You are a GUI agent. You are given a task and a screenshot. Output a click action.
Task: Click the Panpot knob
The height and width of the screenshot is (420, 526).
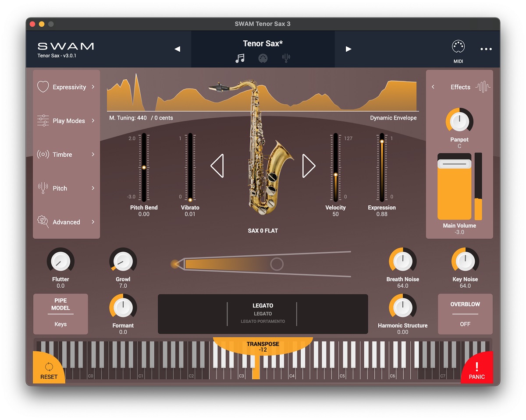[459, 120]
